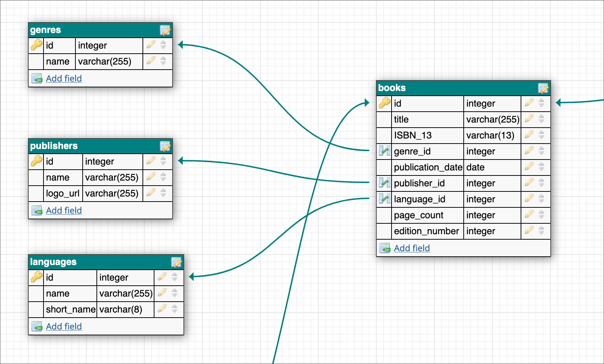
Task: Select the publishers table title
Action: pyautogui.click(x=54, y=146)
